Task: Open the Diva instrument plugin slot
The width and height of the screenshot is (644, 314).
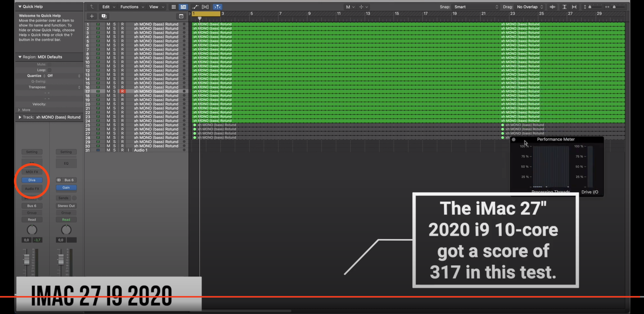Action: tap(32, 180)
